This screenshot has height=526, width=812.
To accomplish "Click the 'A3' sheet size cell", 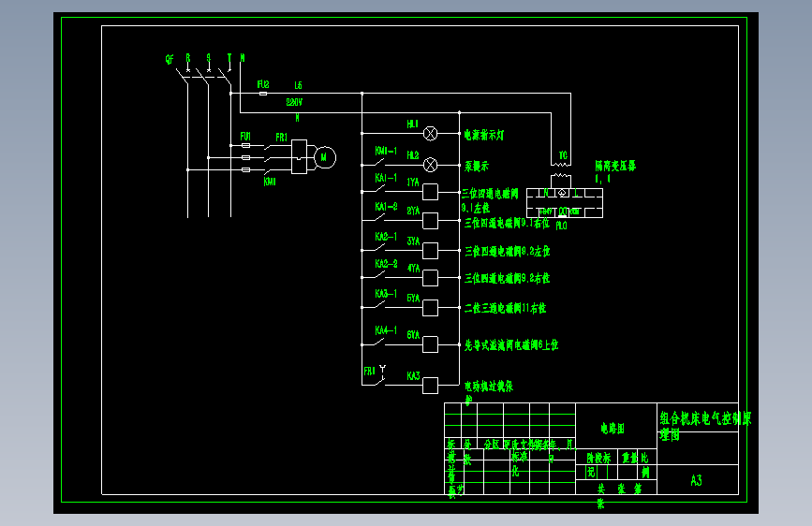I will click(697, 480).
